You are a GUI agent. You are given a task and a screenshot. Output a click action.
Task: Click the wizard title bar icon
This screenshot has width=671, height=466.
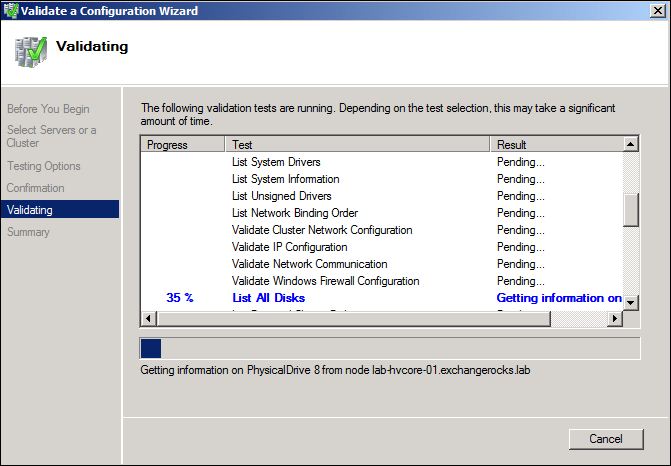coord(10,11)
